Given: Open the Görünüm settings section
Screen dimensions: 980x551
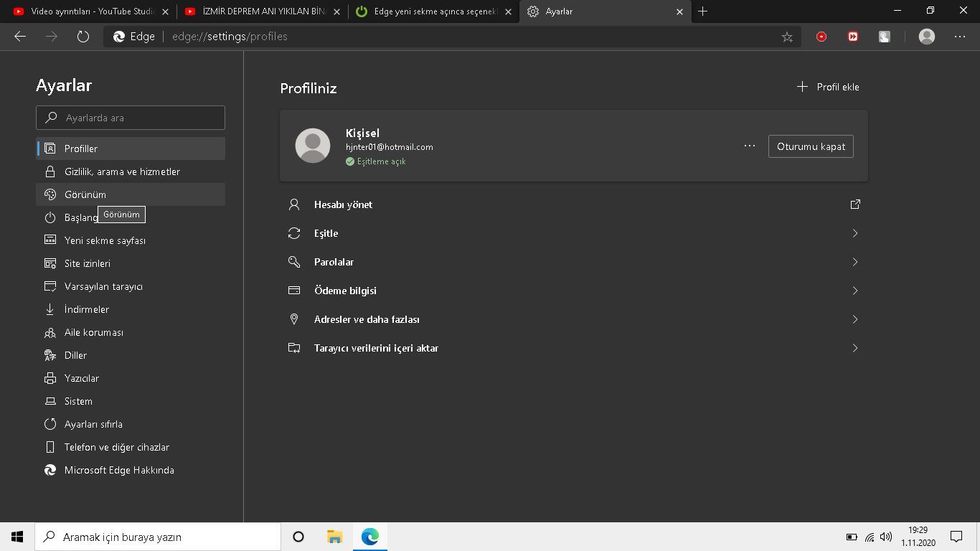Looking at the screenshot, I should tap(131, 194).
